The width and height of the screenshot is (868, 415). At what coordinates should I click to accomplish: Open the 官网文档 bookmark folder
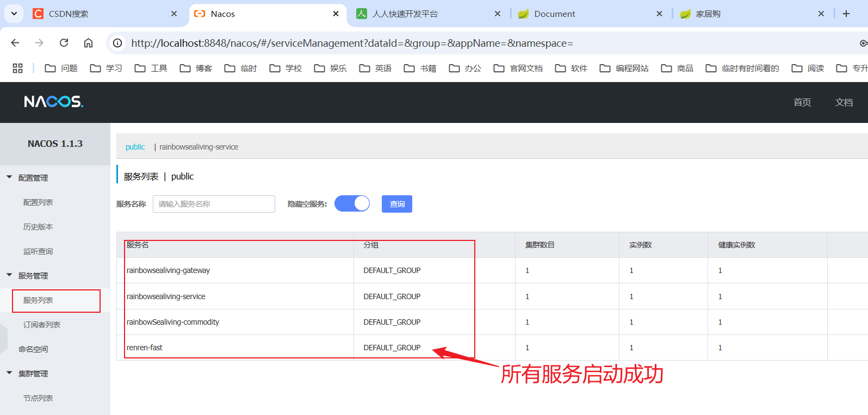pos(518,68)
